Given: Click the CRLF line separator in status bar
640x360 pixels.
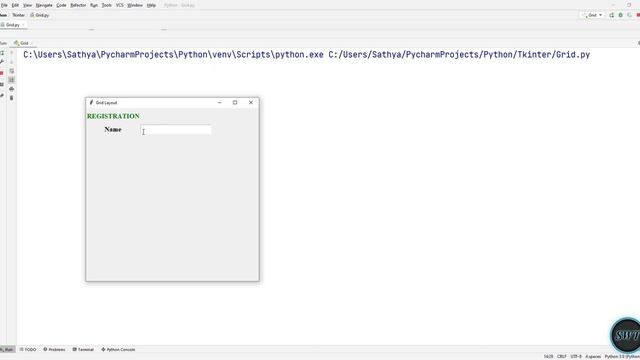Looking at the screenshot, I should 562,357.
